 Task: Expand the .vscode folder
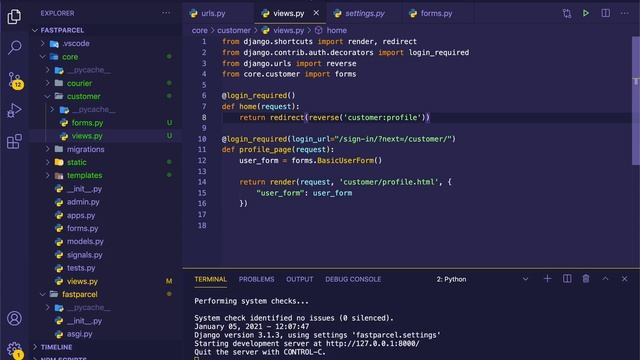pos(43,43)
